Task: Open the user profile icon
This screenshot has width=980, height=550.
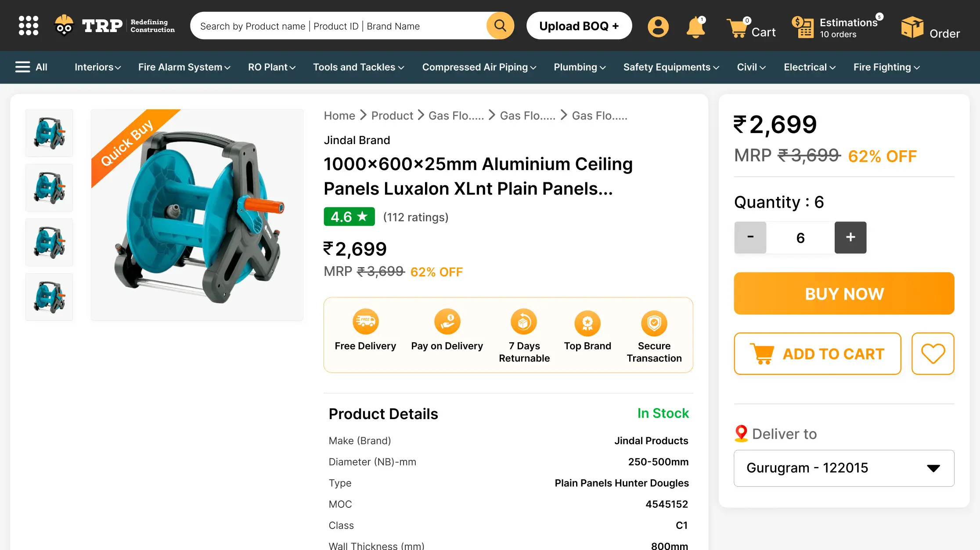Action: (x=658, y=27)
